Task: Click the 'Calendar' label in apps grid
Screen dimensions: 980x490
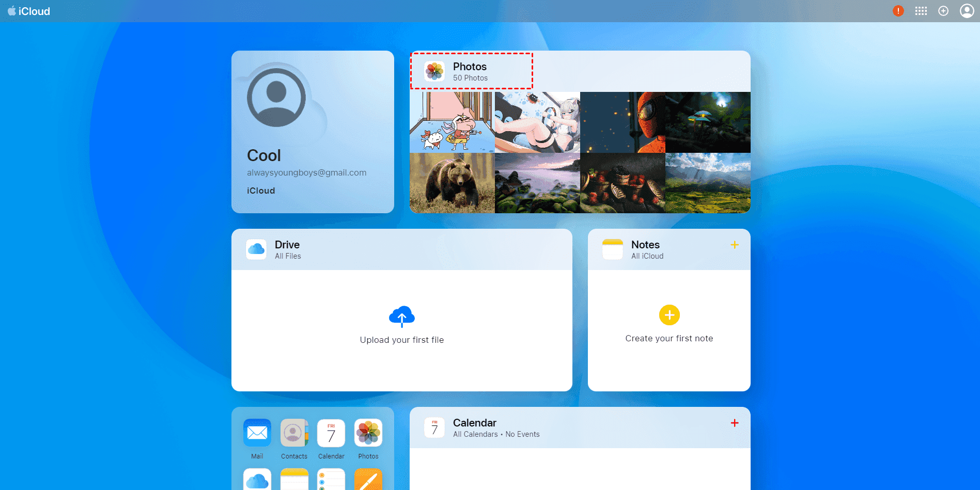Action: pyautogui.click(x=331, y=456)
